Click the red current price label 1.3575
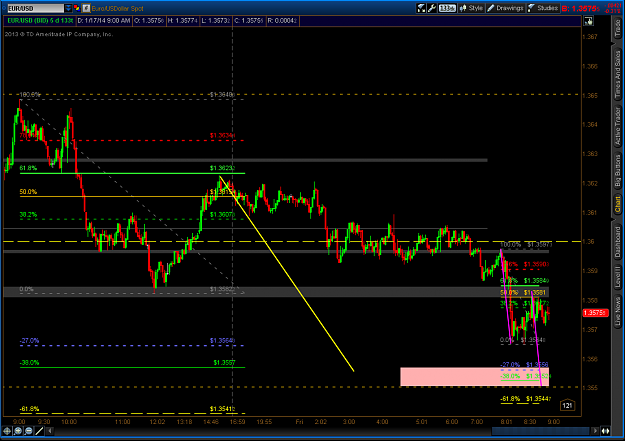The image size is (625, 441). point(595,313)
